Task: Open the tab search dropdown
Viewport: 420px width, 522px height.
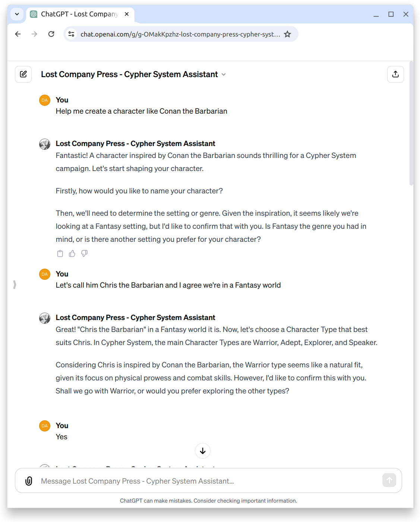Action: tap(17, 14)
